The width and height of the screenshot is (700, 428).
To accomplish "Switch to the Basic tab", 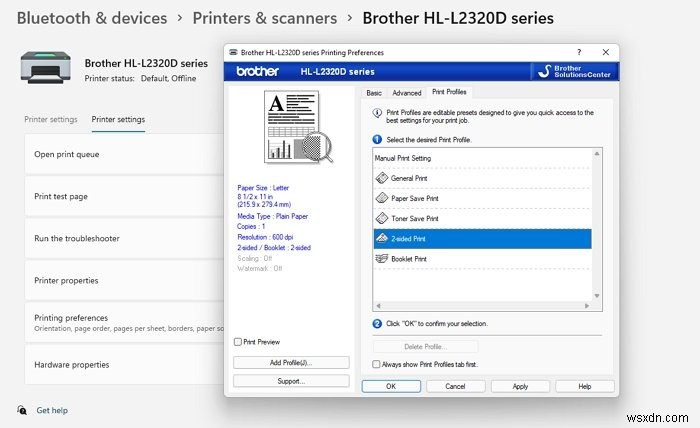I will tap(374, 93).
